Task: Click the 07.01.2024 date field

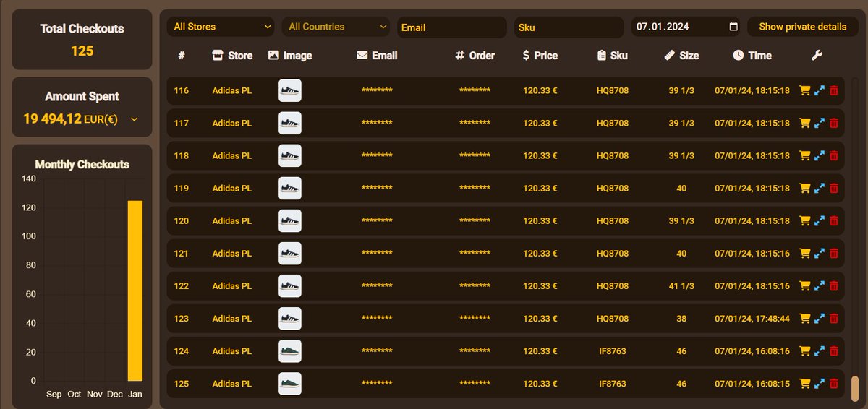Action: 686,27
